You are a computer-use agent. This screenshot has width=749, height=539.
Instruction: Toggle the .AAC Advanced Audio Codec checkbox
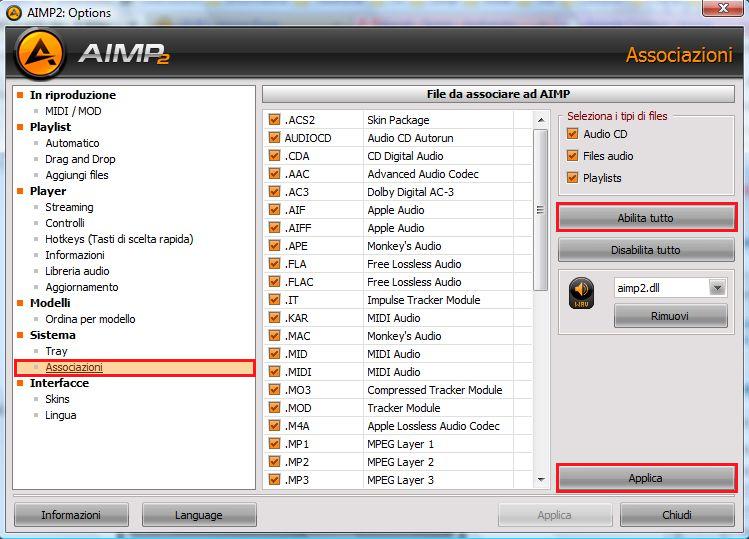[274, 173]
